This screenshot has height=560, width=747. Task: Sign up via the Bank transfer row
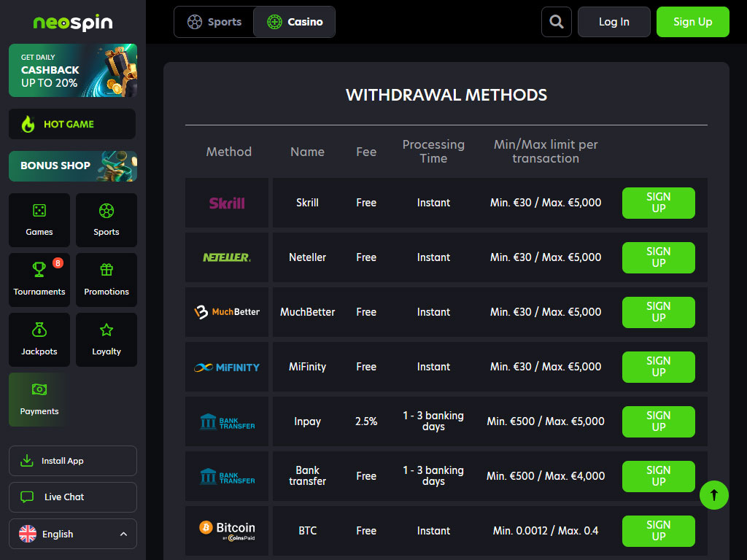tap(659, 476)
